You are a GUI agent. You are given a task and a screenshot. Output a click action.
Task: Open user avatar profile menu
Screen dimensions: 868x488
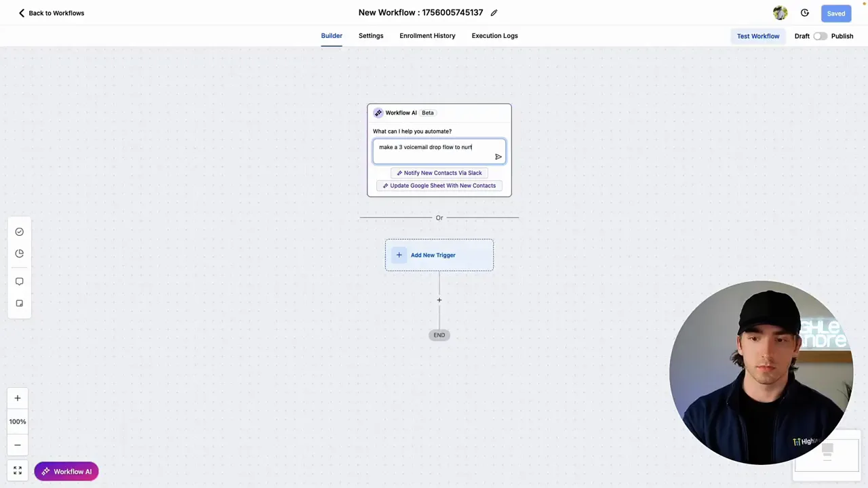780,13
